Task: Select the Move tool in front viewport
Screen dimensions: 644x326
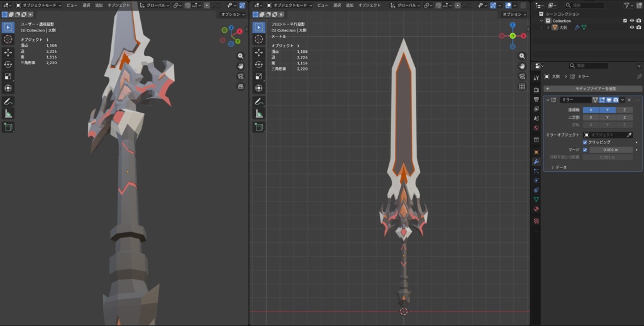Action: tap(258, 53)
